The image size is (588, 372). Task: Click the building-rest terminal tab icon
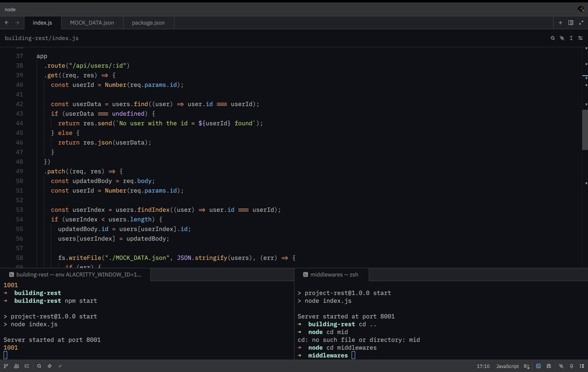point(11,274)
